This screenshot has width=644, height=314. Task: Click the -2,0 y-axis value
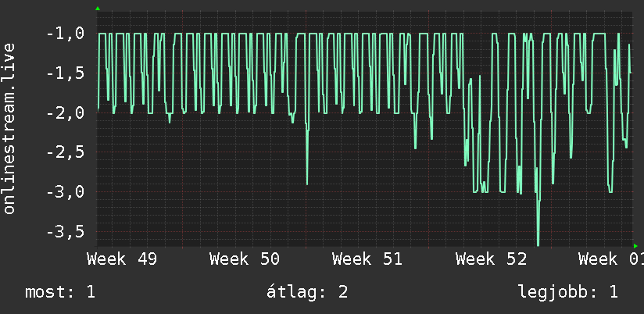pyautogui.click(x=66, y=113)
